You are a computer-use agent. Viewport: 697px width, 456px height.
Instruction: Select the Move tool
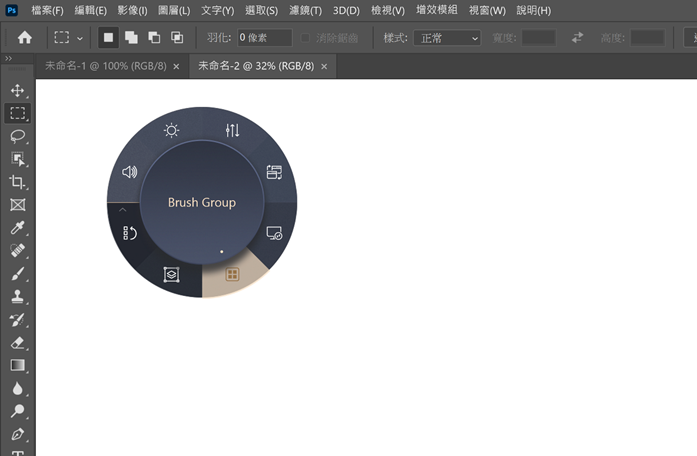tap(17, 91)
